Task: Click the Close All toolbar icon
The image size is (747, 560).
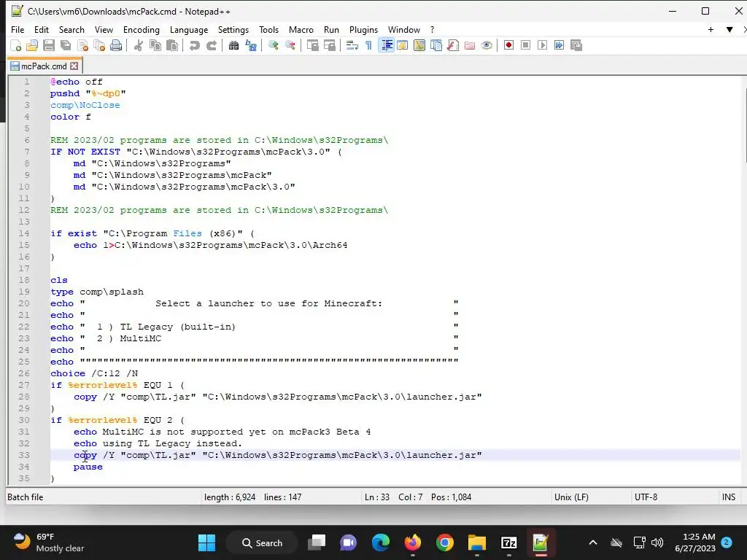Action: coord(99,45)
